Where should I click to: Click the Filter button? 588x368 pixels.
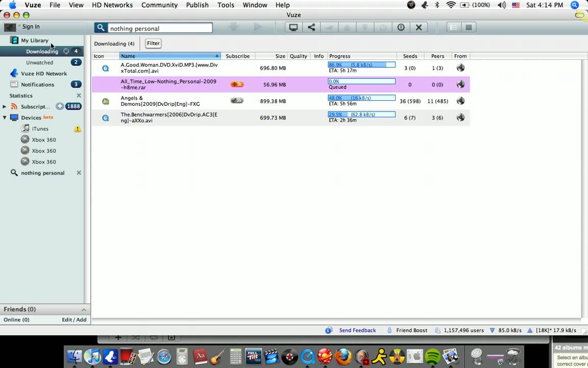coord(153,43)
